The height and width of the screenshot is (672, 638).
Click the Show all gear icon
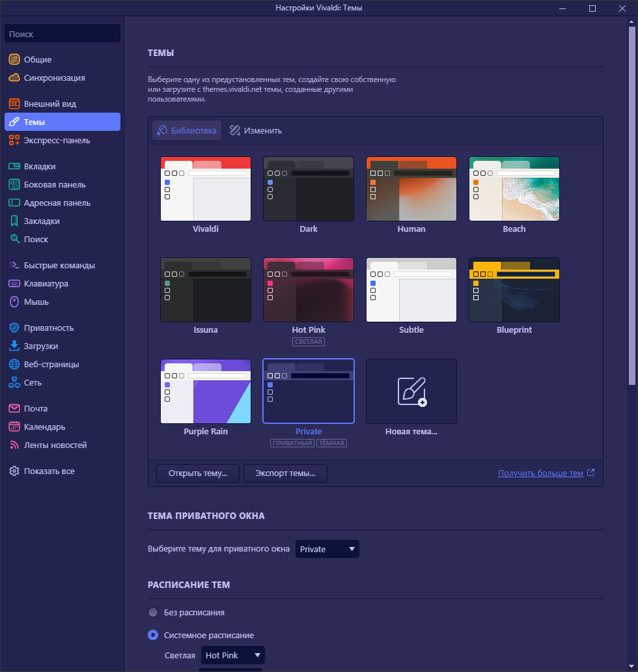(x=14, y=471)
